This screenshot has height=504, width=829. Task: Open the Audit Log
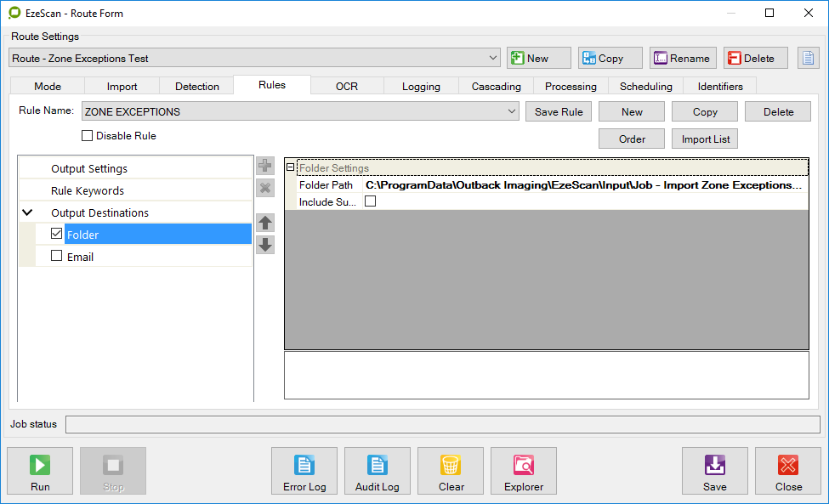378,471
